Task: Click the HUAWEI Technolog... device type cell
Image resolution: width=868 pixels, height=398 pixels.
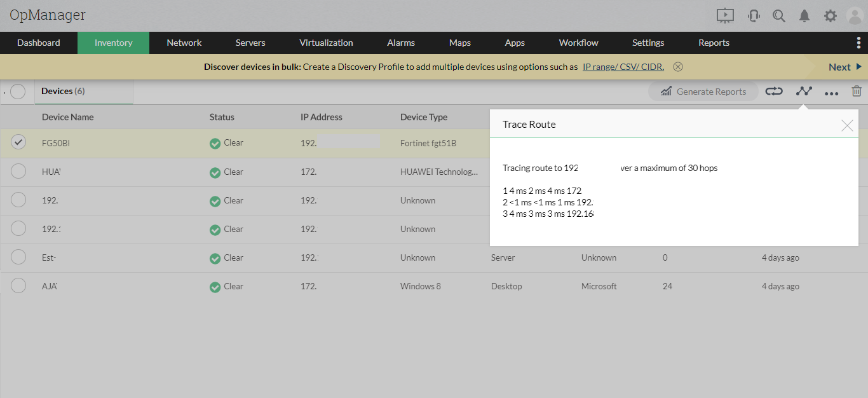Action: point(439,172)
